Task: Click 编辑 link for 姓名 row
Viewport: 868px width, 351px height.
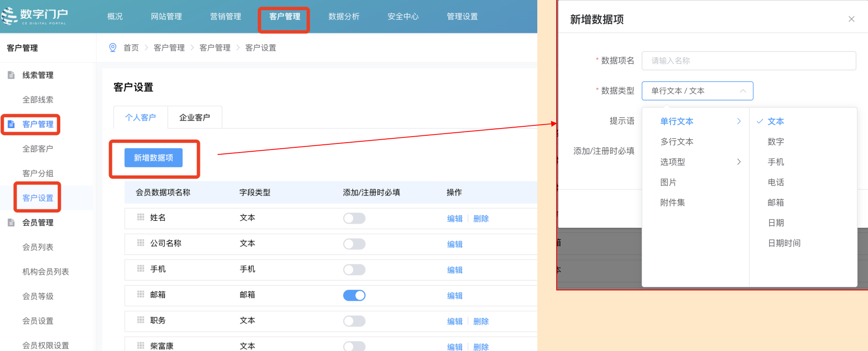Action: click(x=454, y=219)
